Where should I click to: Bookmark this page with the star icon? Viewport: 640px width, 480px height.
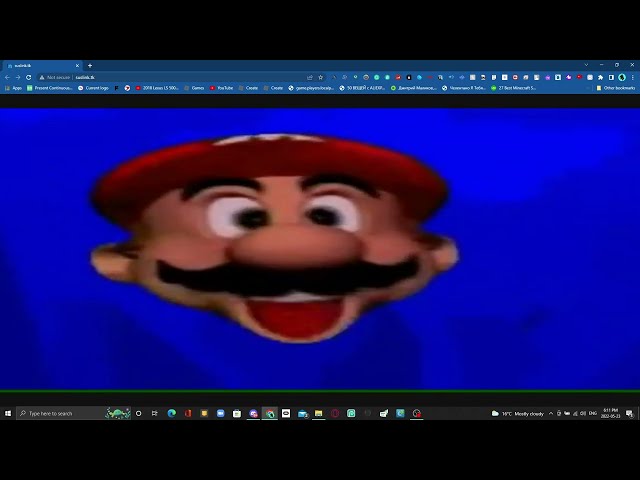point(321,77)
